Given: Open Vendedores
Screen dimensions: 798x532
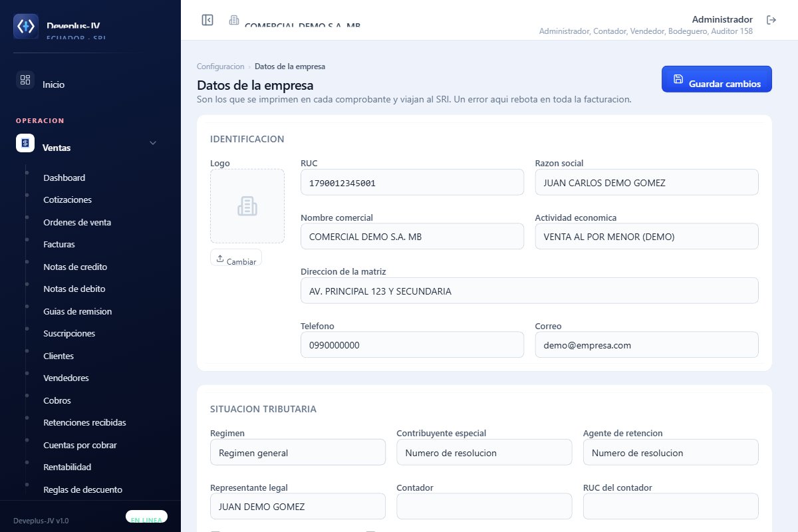Looking at the screenshot, I should pos(66,378).
